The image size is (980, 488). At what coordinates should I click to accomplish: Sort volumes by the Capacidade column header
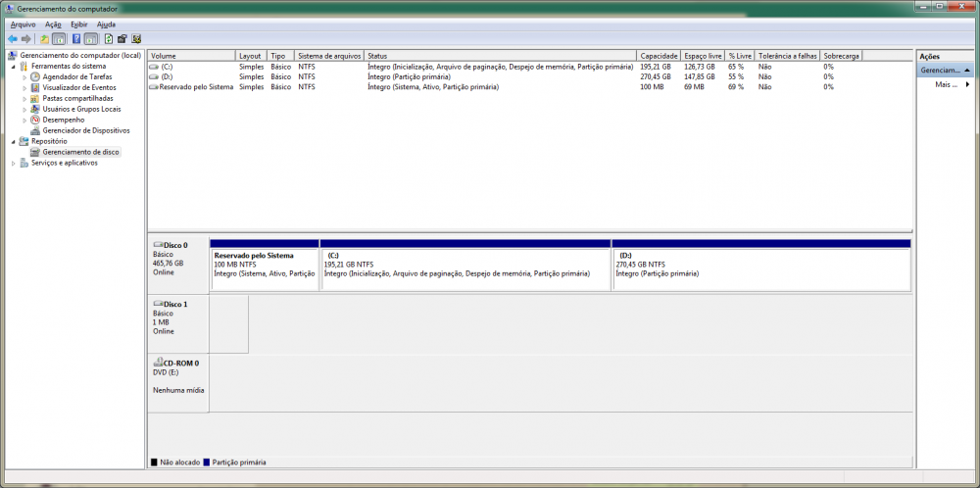[658, 56]
